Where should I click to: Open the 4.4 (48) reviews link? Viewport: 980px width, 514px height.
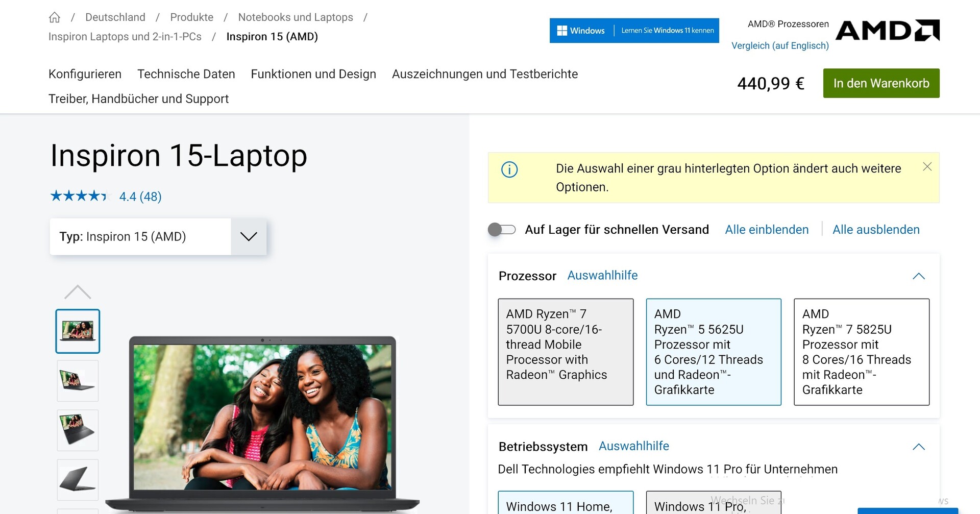(140, 197)
